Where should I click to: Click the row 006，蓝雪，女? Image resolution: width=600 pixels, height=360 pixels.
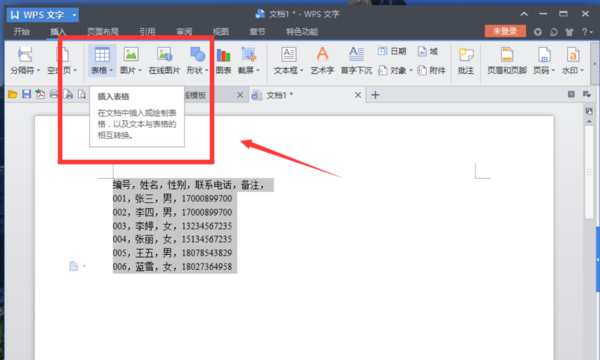[174, 266]
